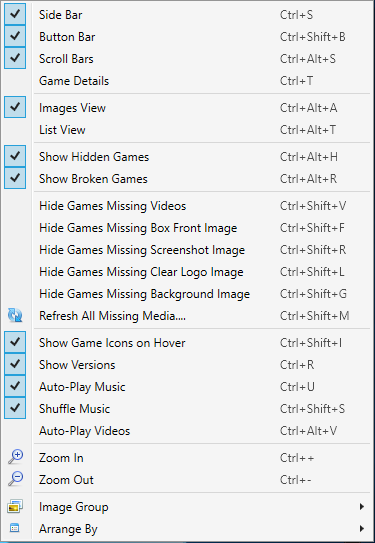This screenshot has width=375, height=543.
Task: Click the Zoom Out magnifier icon
Action: point(15,479)
